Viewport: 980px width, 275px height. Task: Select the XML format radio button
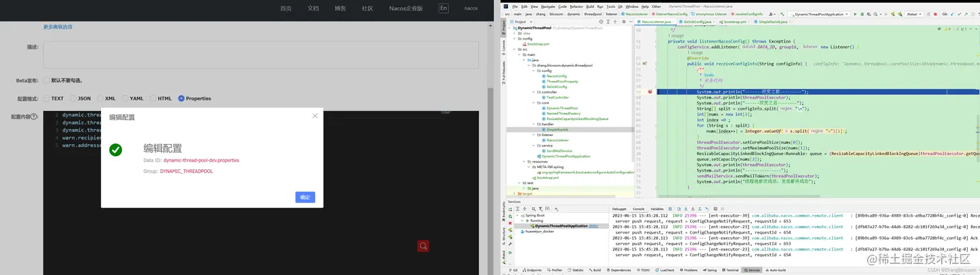[100, 99]
